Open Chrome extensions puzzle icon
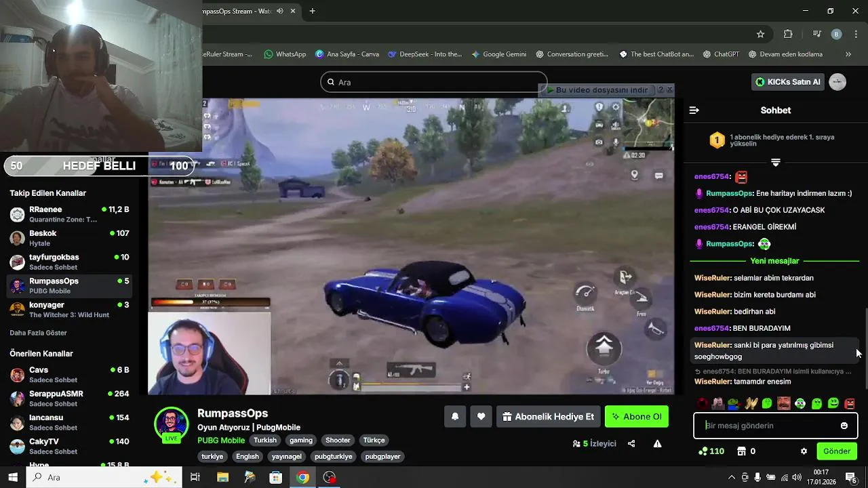The height and width of the screenshot is (488, 868). point(788,34)
